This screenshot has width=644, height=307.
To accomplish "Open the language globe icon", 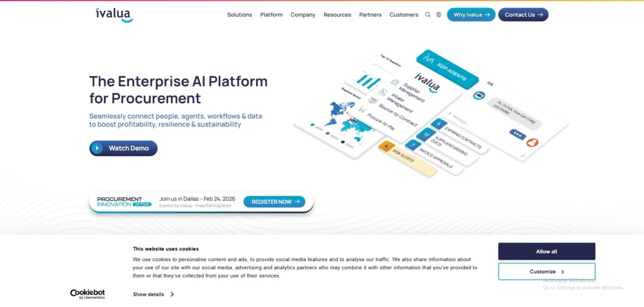I will (x=438, y=15).
